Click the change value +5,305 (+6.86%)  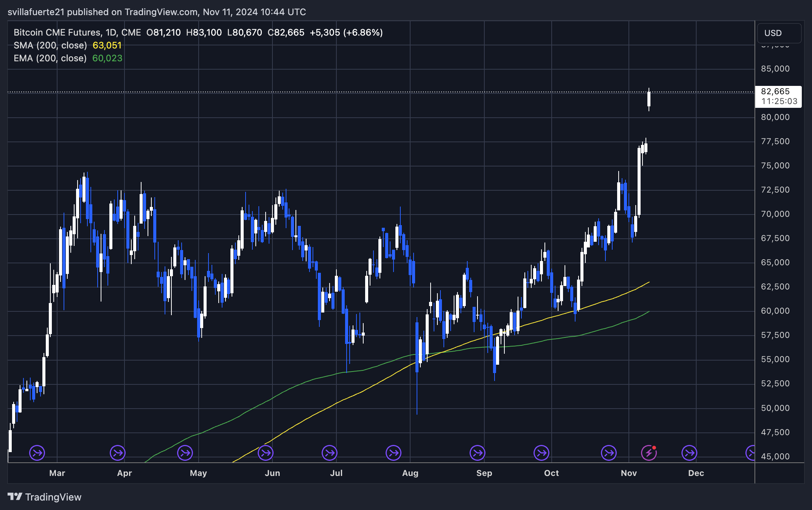[x=346, y=33]
